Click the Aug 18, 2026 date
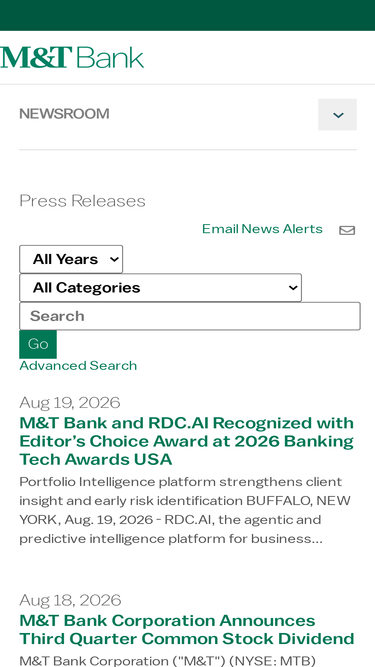The width and height of the screenshot is (375, 667). click(x=70, y=600)
